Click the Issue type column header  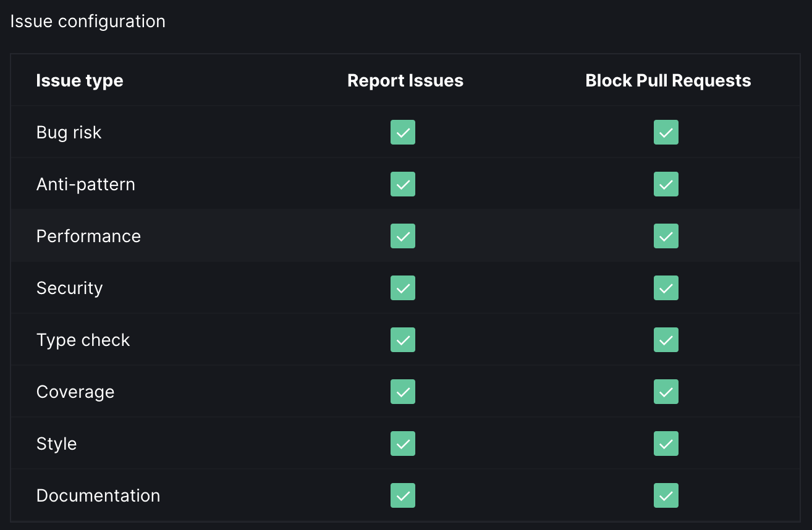click(x=79, y=80)
